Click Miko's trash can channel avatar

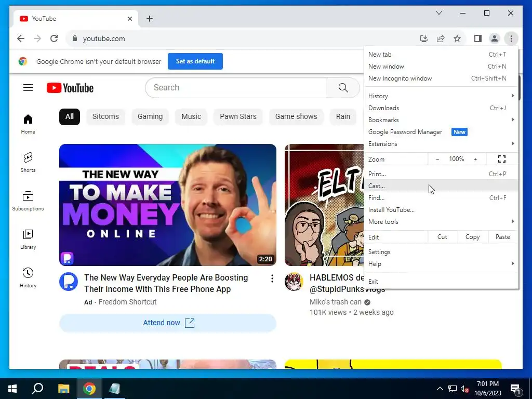coord(294,282)
